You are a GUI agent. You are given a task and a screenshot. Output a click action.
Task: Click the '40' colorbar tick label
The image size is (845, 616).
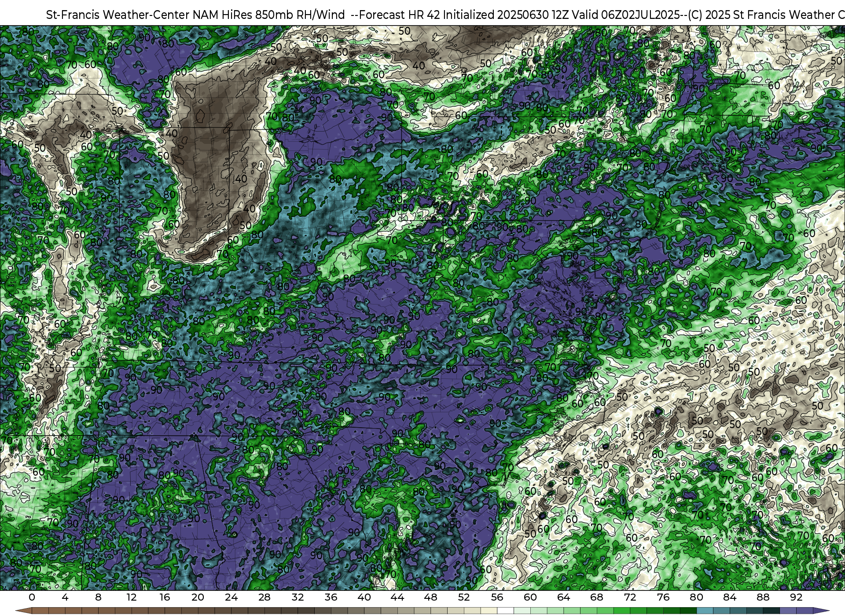pyautogui.click(x=364, y=597)
